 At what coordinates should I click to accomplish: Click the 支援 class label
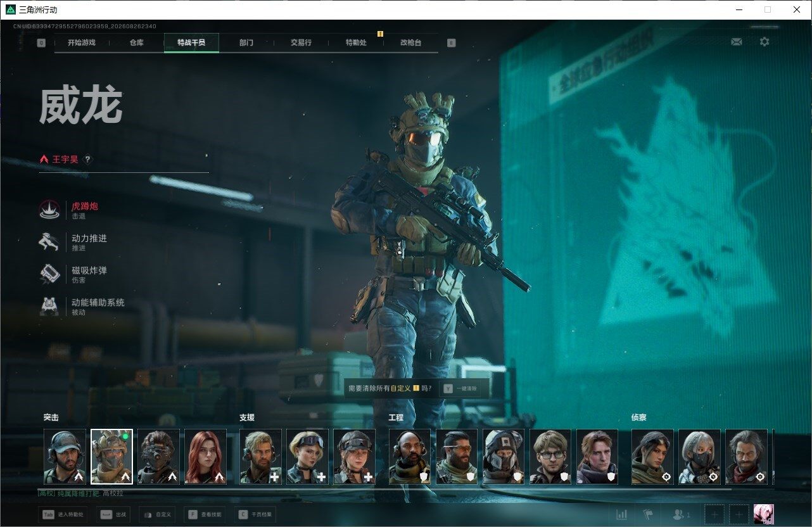247,417
